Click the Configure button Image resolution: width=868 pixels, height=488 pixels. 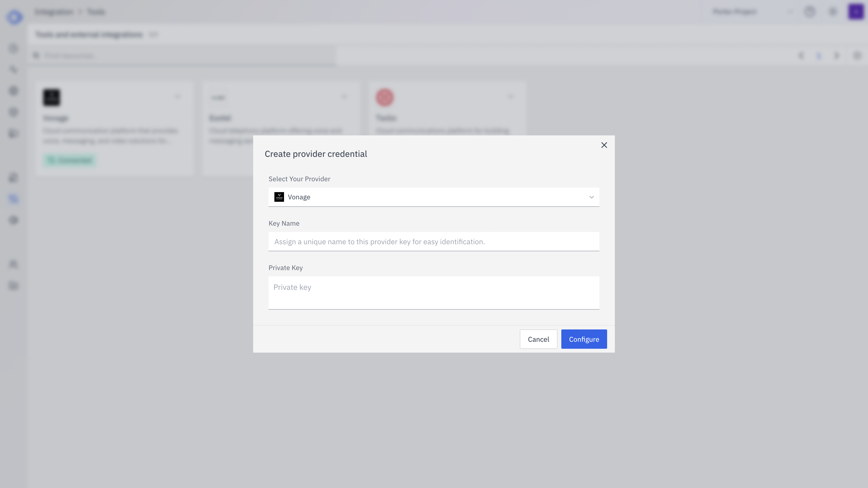click(584, 339)
